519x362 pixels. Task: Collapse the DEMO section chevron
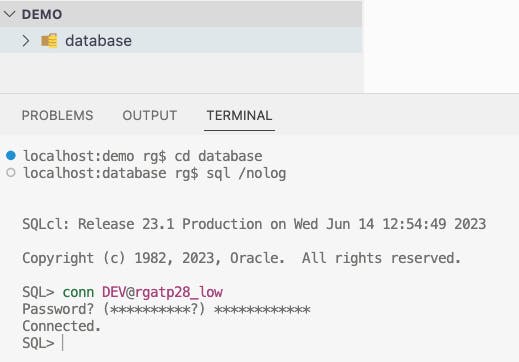10,14
